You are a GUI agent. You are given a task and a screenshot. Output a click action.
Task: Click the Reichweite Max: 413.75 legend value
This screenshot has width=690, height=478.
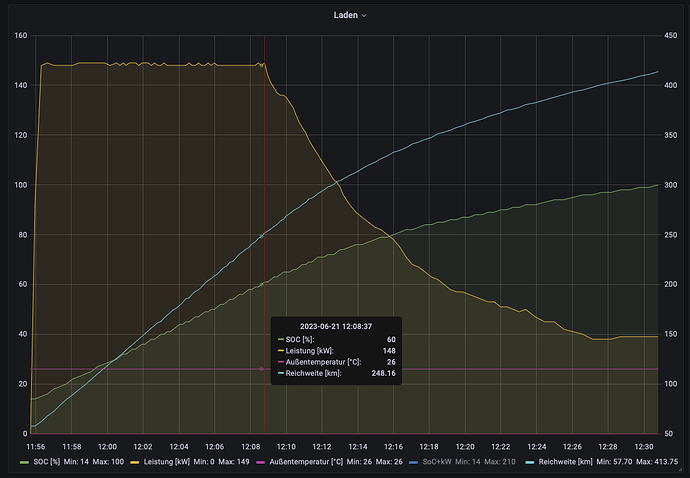tap(657, 462)
